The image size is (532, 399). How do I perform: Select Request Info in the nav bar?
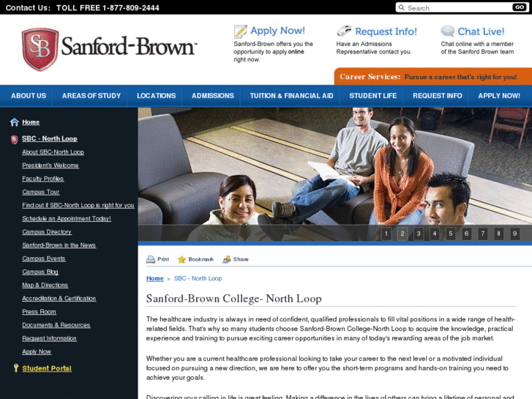tap(438, 96)
